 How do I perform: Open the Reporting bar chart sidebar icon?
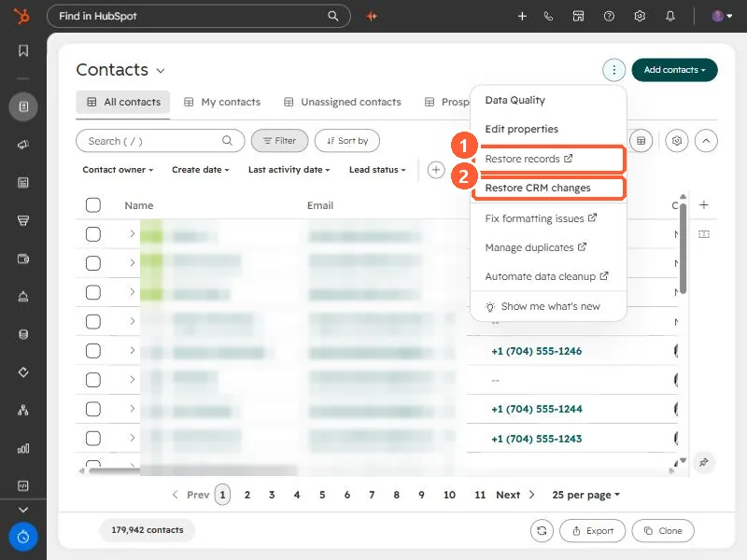(22, 448)
